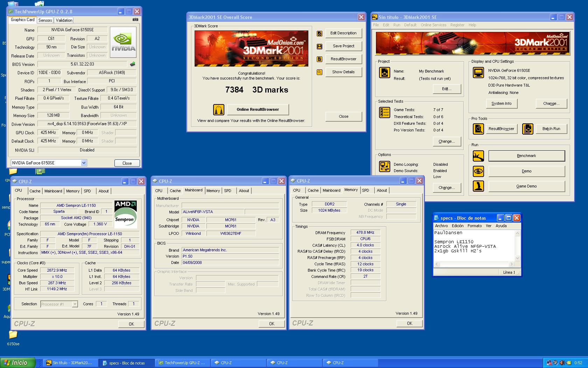The width and height of the screenshot is (588, 368).
Task: Click the Notepad window title icon
Action: [x=436, y=218]
